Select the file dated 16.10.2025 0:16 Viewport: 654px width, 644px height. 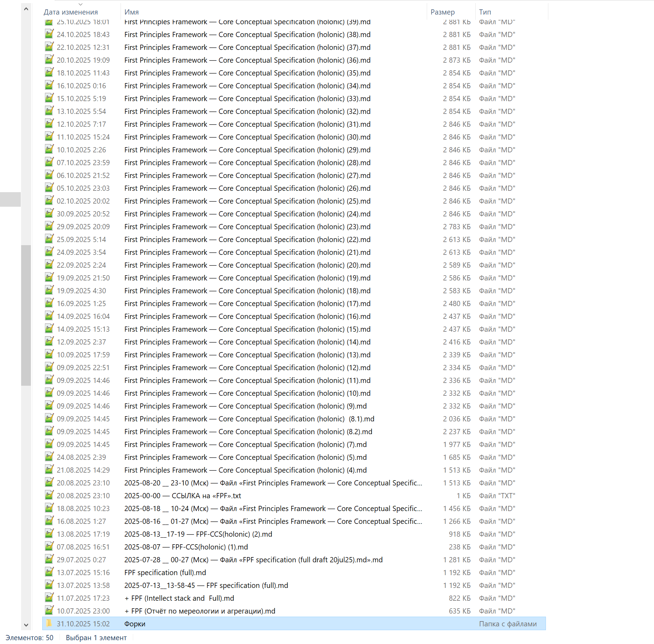(247, 86)
